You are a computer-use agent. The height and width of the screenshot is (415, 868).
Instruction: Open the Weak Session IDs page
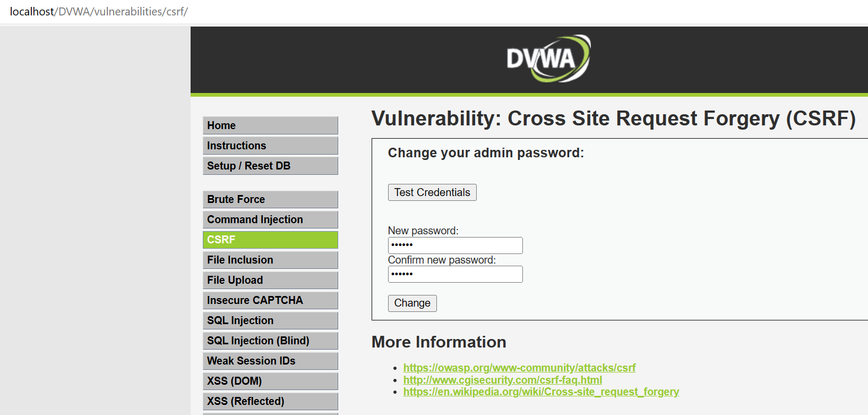270,361
